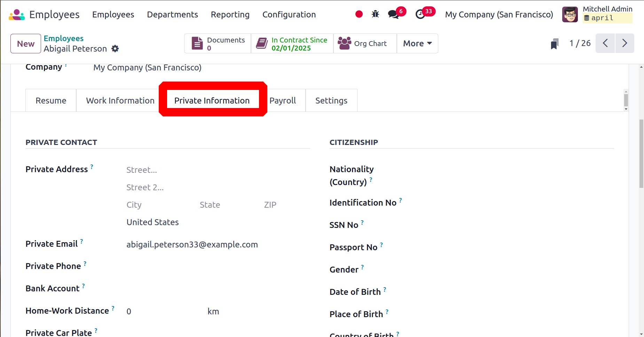Click the red recording indicator icon
The height and width of the screenshot is (337, 644).
click(359, 14)
